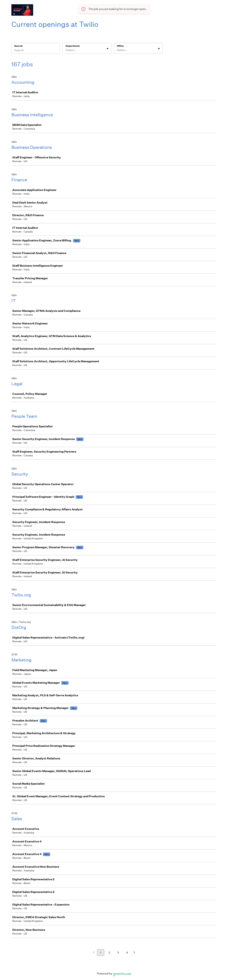View the Global Events Marketing Manager listing
228x980 pixels.
[114, 684]
